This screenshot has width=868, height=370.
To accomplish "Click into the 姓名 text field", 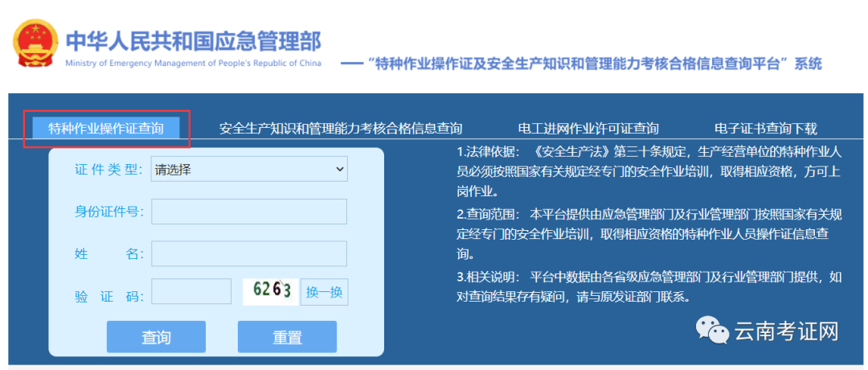I will 249,254.
